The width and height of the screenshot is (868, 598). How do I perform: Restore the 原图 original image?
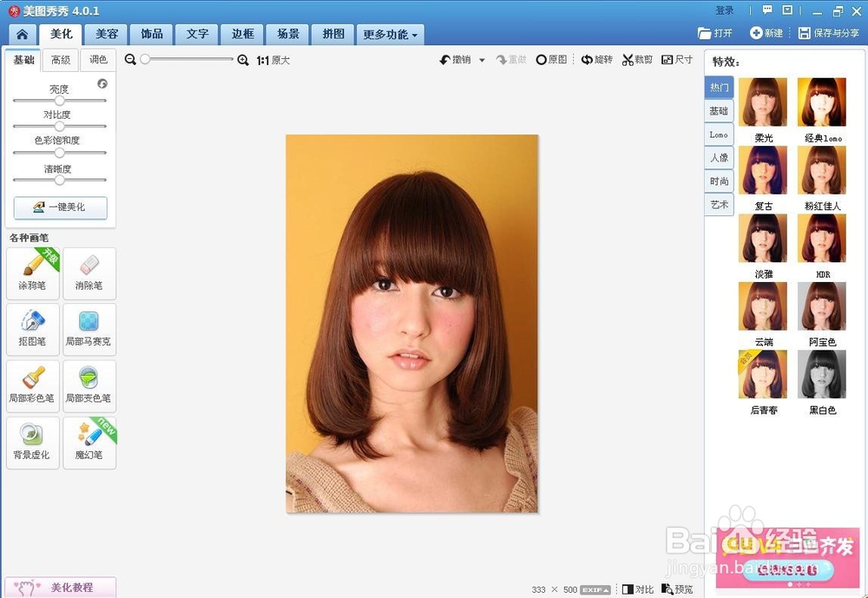pos(551,59)
